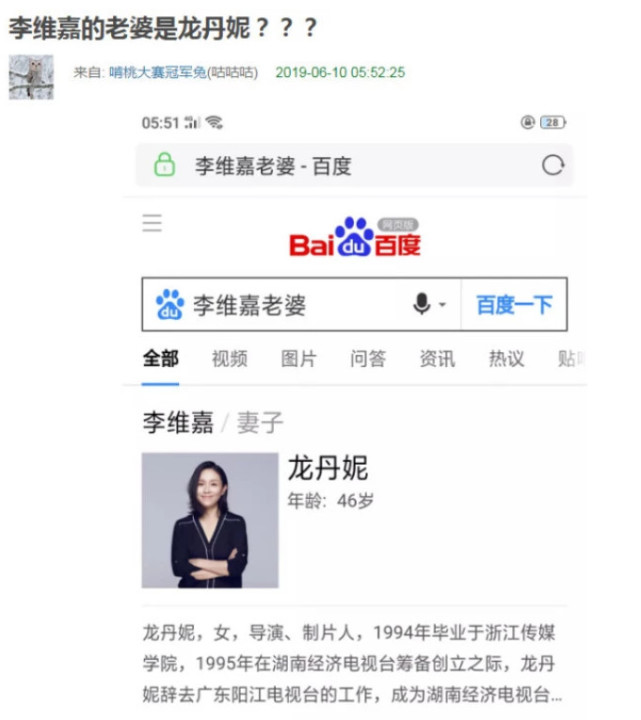Tap the Baidu paw icon in search box
Screen dimensions: 641x720
click(x=170, y=304)
